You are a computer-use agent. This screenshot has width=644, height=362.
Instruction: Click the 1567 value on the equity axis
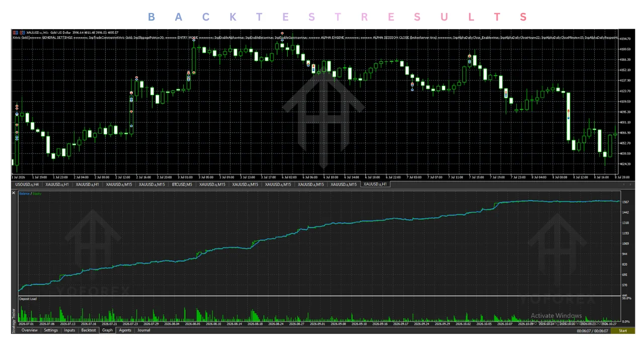pyautogui.click(x=625, y=202)
